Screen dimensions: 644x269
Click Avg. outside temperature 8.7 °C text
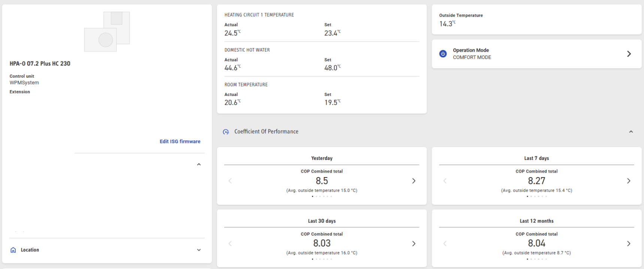(536, 253)
